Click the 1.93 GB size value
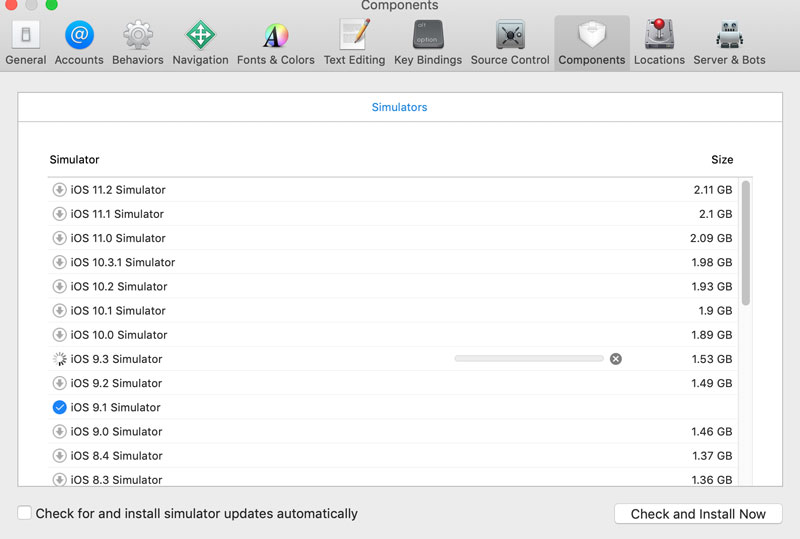Screen dimensions: 800x539 712,286
